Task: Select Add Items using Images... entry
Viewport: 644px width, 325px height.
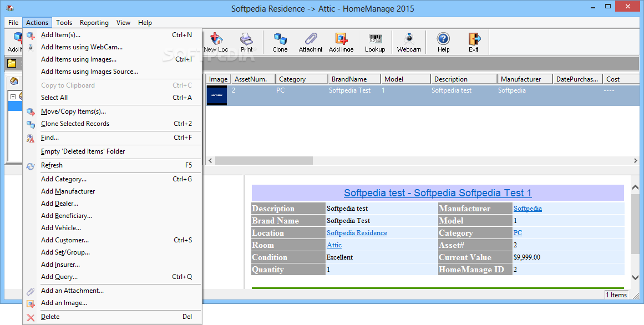Action: pyautogui.click(x=113, y=59)
